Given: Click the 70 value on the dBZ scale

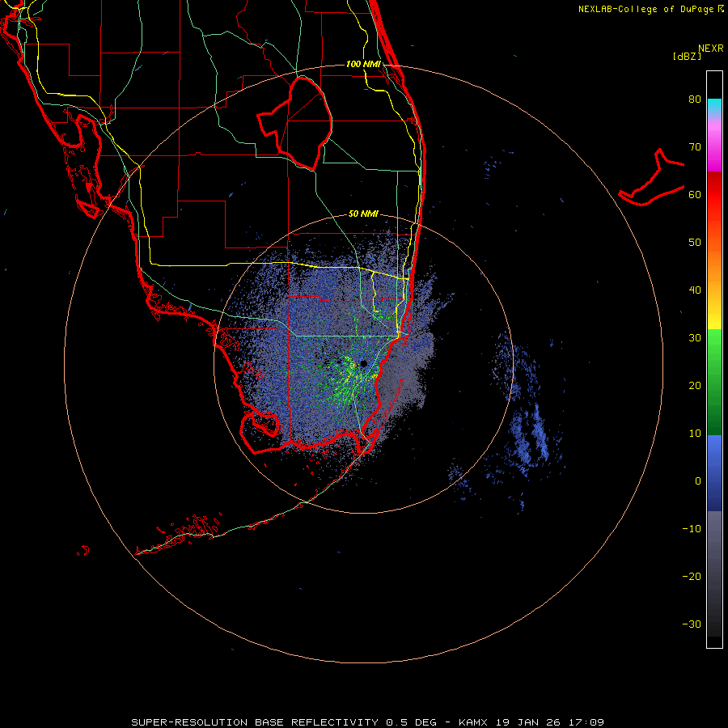Looking at the screenshot, I should (x=695, y=147).
